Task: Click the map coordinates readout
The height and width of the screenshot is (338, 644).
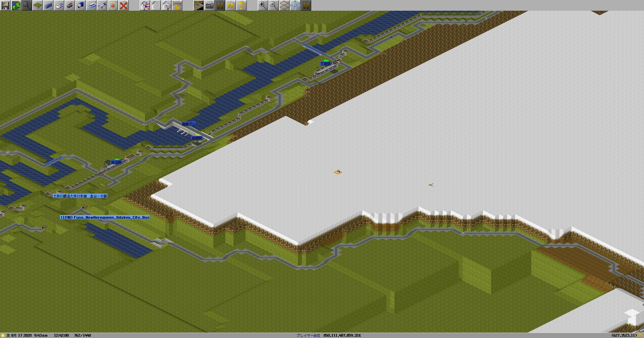Action: [x=624, y=335]
